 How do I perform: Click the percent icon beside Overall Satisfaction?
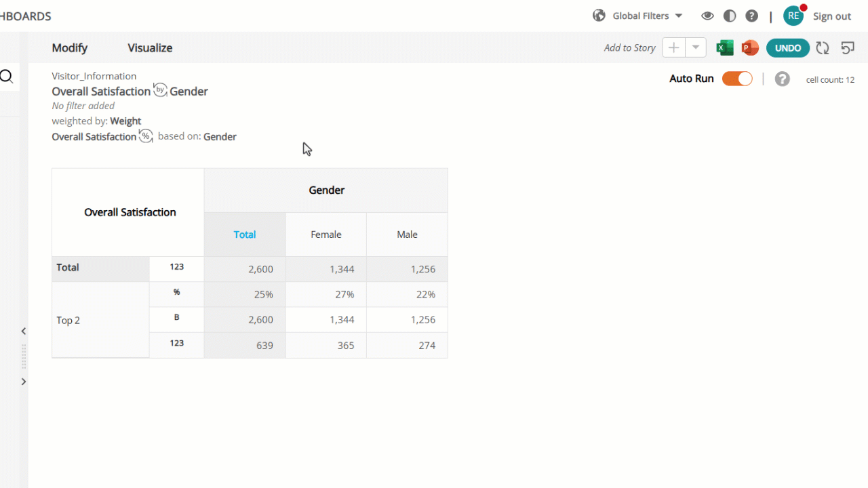(146, 136)
